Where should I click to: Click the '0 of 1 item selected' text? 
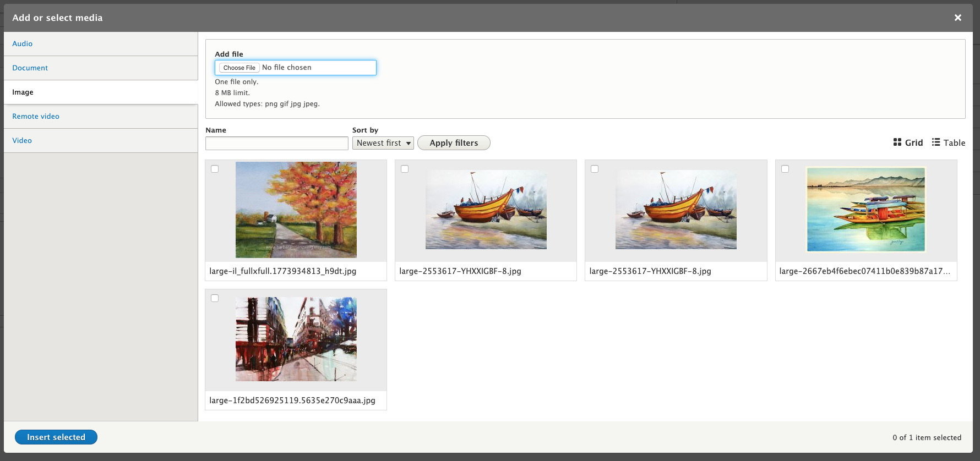click(927, 437)
